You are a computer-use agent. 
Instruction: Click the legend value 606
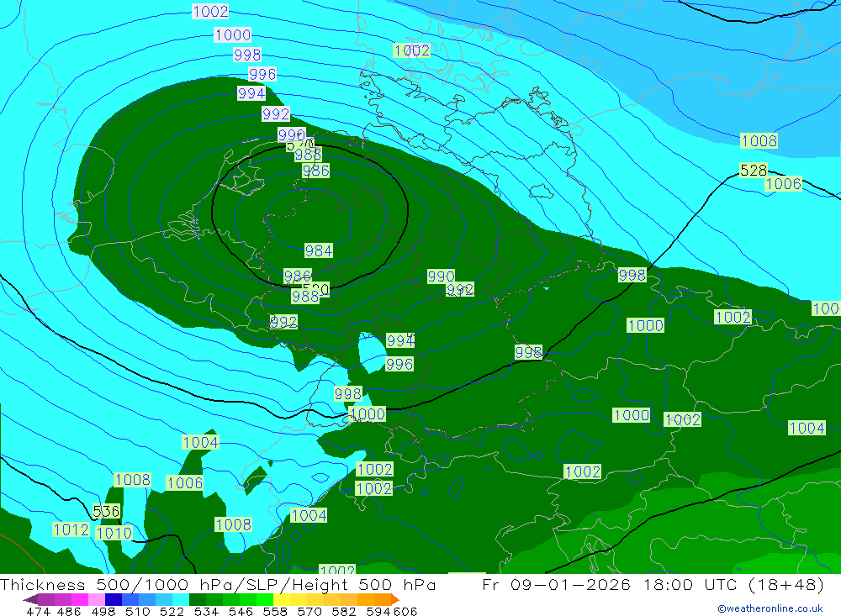(405, 611)
